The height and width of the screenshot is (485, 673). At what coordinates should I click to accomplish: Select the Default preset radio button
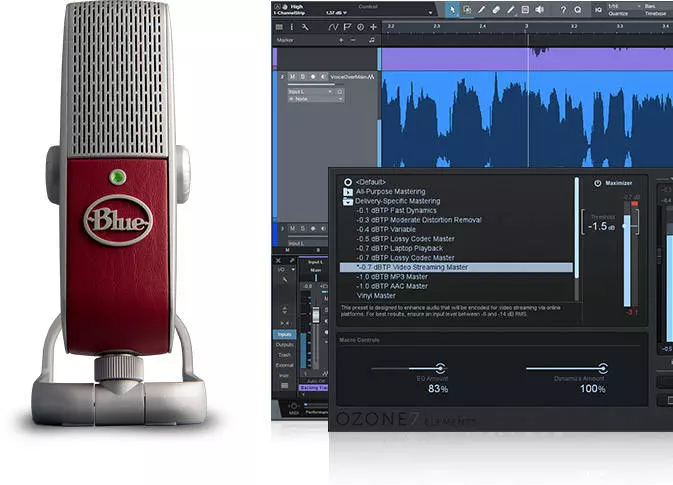click(x=348, y=182)
